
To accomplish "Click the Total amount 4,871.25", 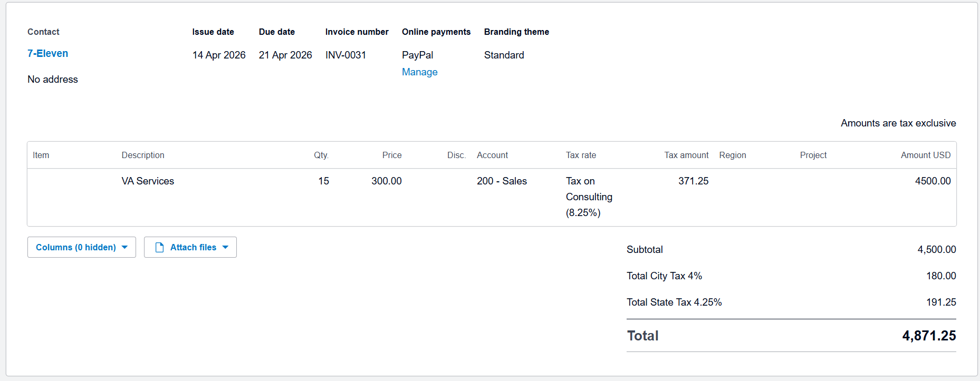I will click(929, 336).
